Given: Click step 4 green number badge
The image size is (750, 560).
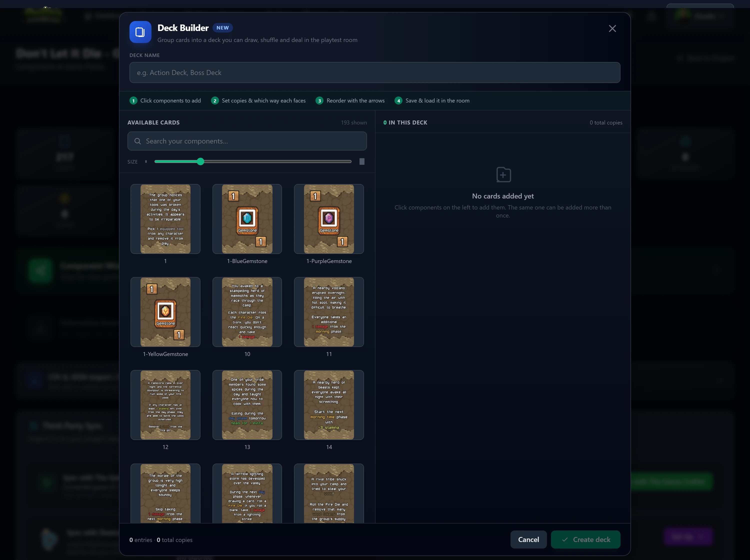Looking at the screenshot, I should click(x=398, y=101).
